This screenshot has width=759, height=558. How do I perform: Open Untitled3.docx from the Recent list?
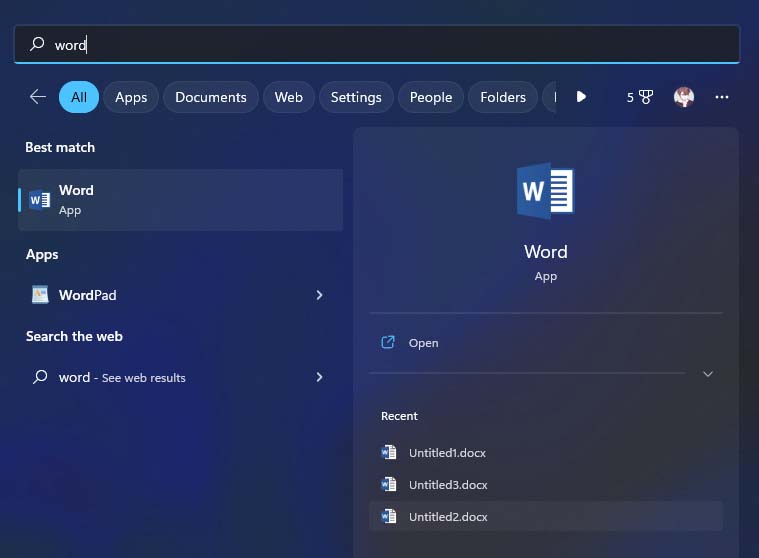point(447,485)
